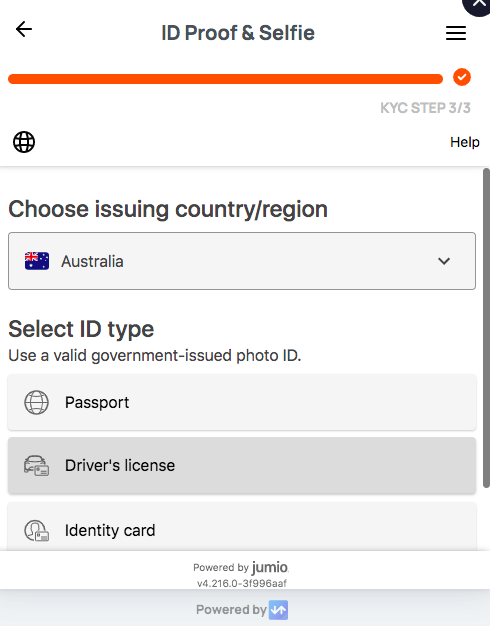Expand the country dropdown chevron
The width and height of the screenshot is (490, 626).
[x=444, y=261]
